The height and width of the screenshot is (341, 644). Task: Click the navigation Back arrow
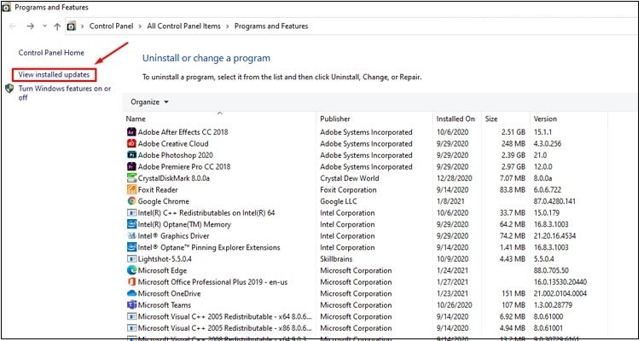(x=13, y=26)
